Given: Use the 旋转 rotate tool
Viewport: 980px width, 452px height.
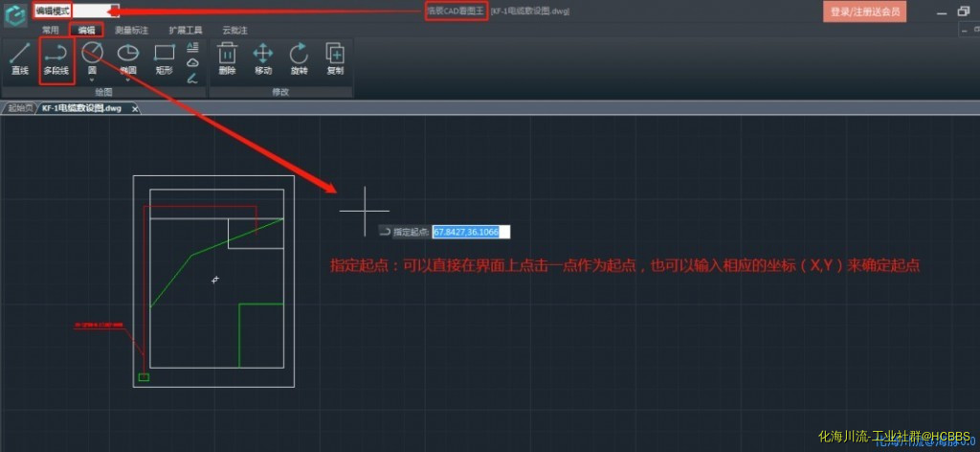Looking at the screenshot, I should pyautogui.click(x=299, y=57).
